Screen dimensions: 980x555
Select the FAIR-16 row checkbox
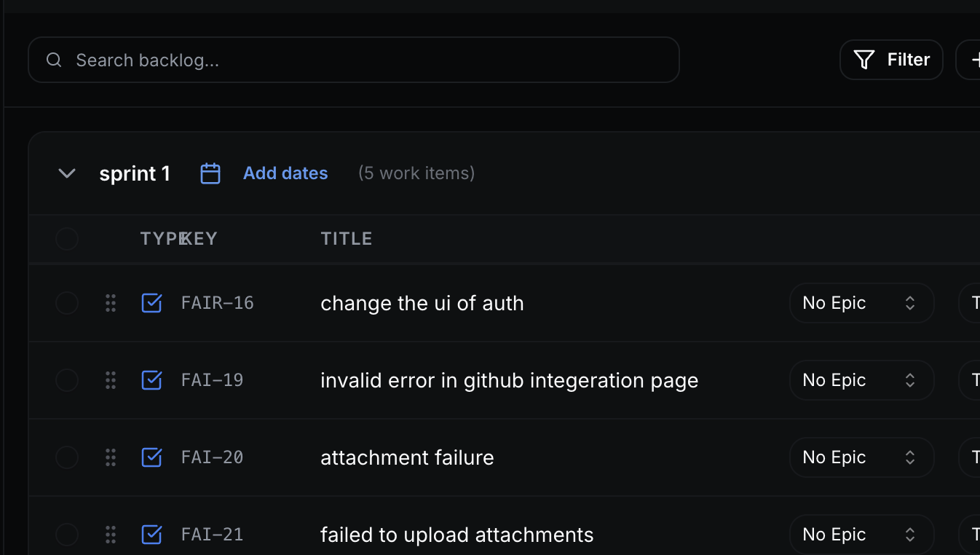coord(67,303)
